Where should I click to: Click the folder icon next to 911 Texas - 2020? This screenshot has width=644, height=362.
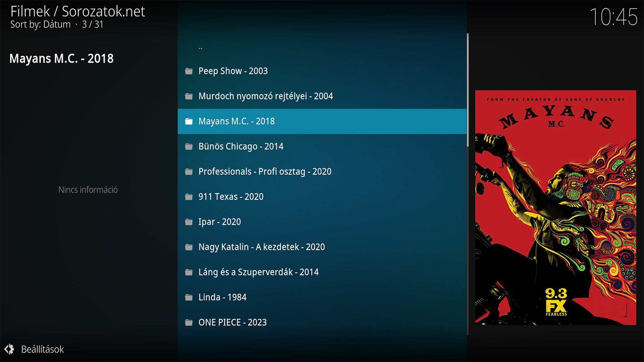[189, 197]
